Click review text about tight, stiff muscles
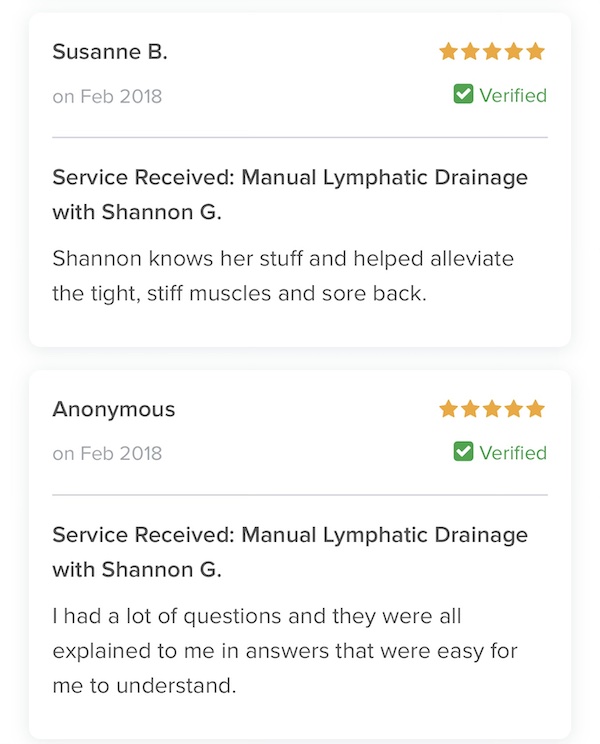 click(283, 276)
